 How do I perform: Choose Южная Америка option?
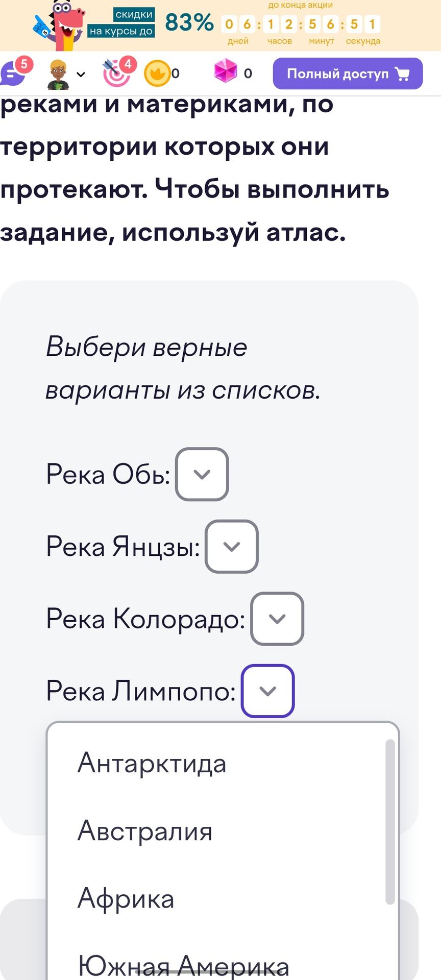(184, 966)
